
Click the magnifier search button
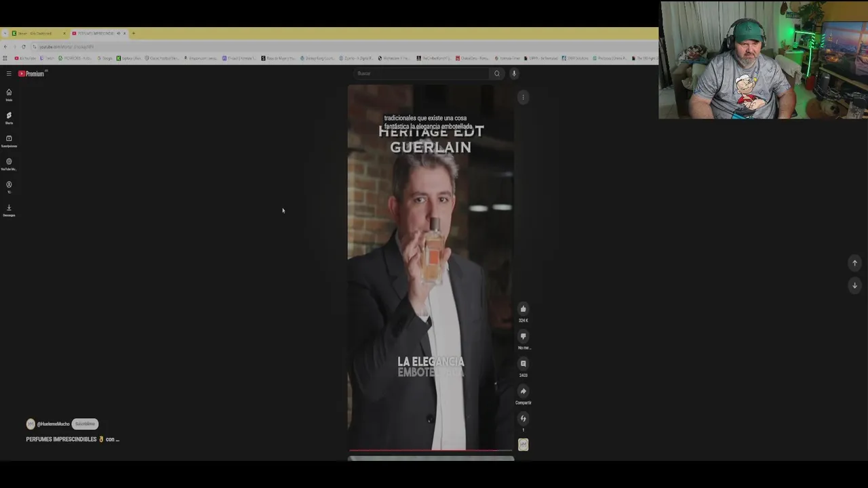(x=497, y=73)
